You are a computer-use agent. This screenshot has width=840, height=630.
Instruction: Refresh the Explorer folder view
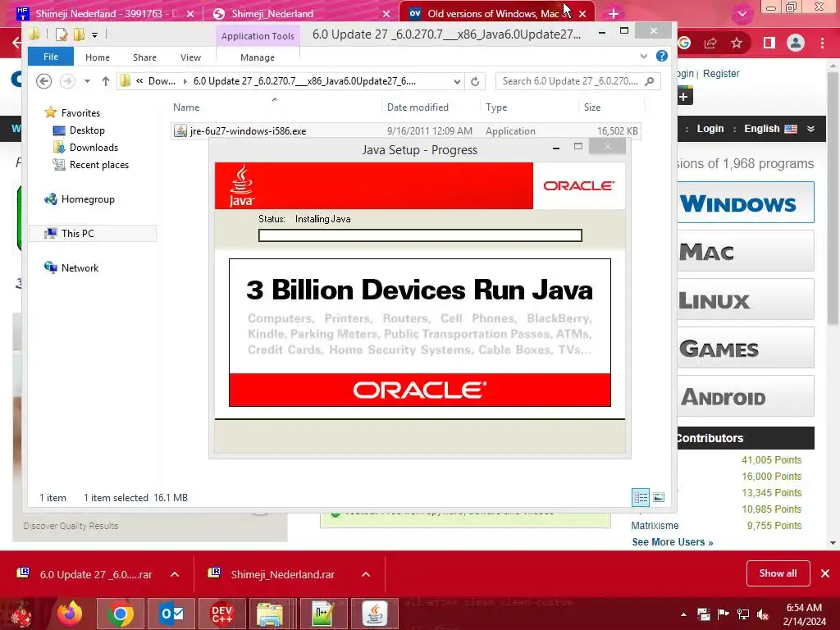(x=475, y=81)
